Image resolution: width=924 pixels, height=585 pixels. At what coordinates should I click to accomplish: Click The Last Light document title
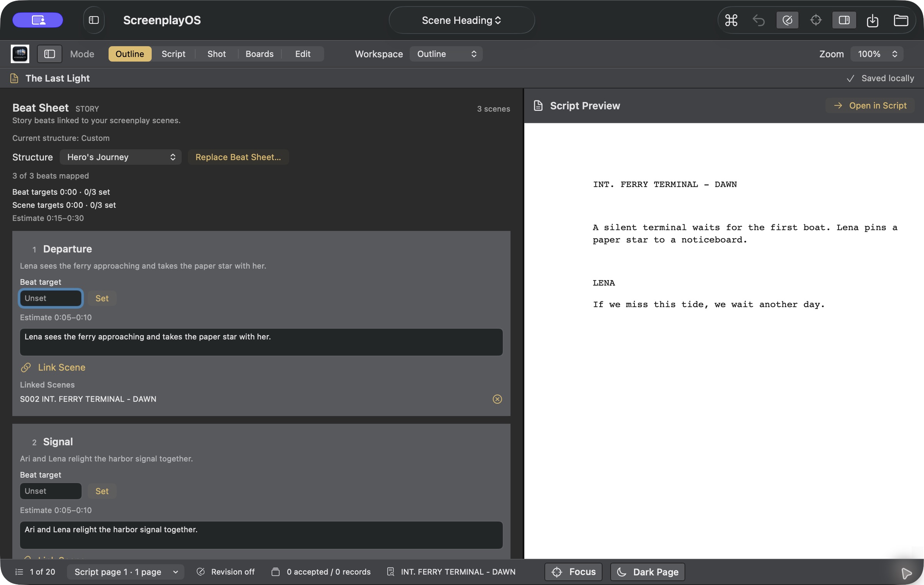(x=57, y=78)
